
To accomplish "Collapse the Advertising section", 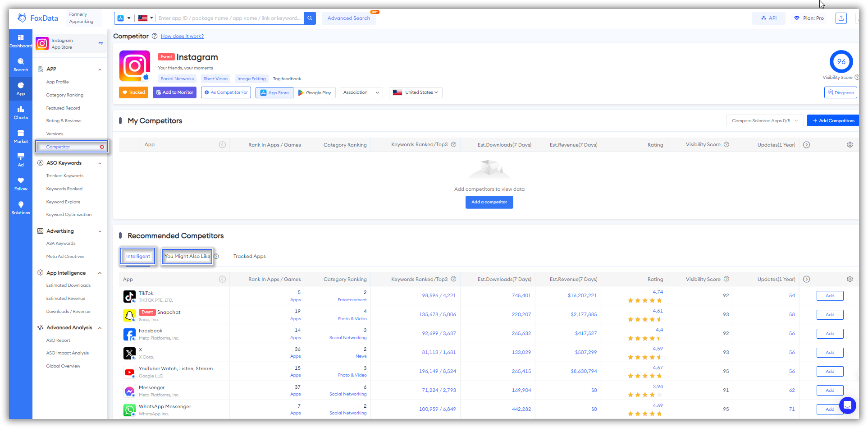I will [x=100, y=231].
